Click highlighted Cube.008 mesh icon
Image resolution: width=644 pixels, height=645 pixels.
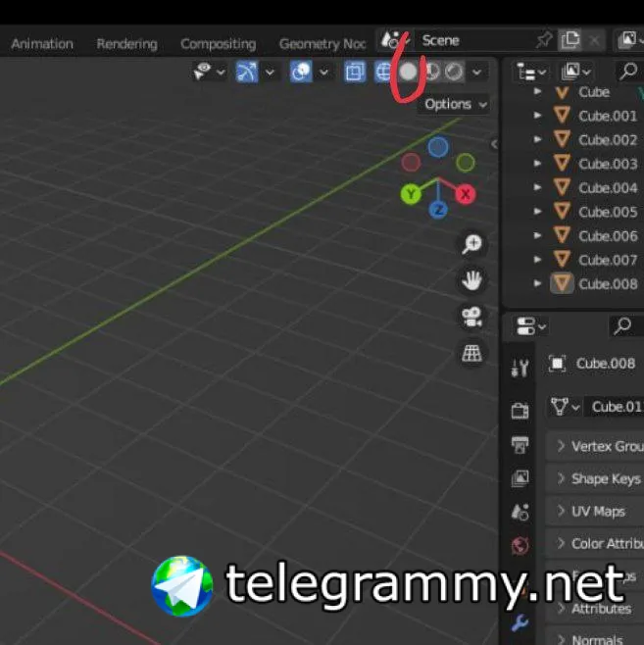click(563, 283)
